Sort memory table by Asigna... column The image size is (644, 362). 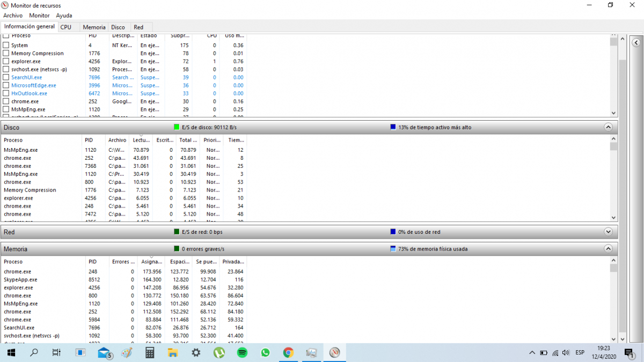pos(152,262)
